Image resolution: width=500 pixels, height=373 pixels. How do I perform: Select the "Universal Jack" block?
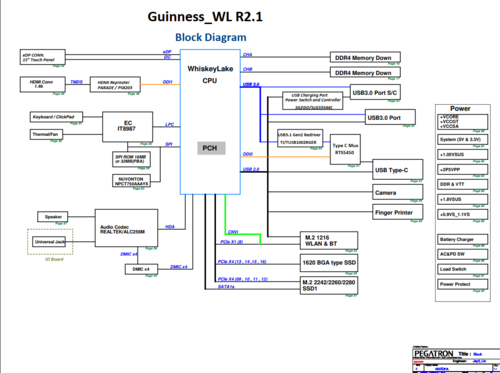pyautogui.click(x=49, y=242)
